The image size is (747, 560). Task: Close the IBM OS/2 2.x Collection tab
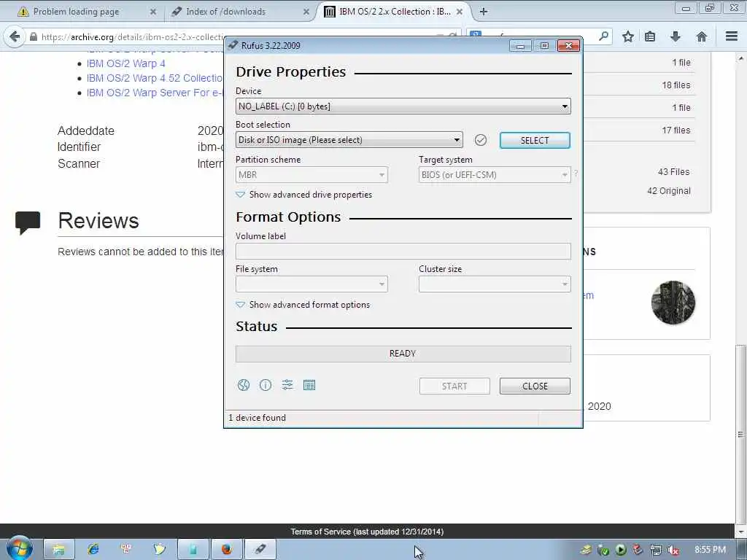(x=460, y=12)
